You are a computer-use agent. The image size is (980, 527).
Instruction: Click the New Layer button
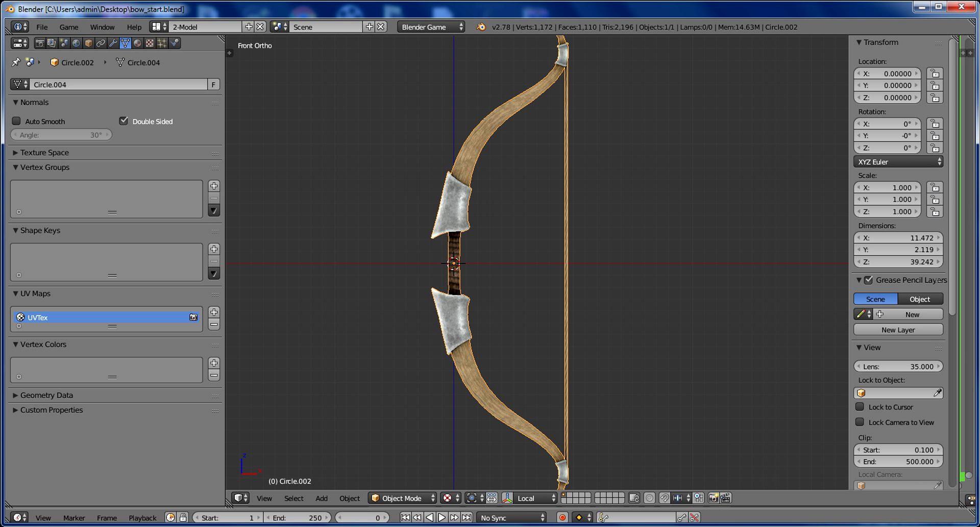898,330
